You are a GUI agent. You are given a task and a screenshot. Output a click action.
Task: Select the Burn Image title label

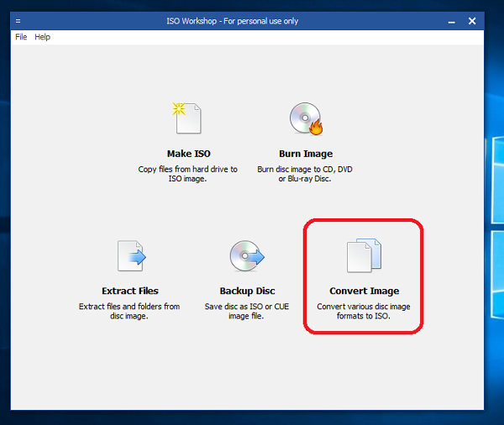306,154
